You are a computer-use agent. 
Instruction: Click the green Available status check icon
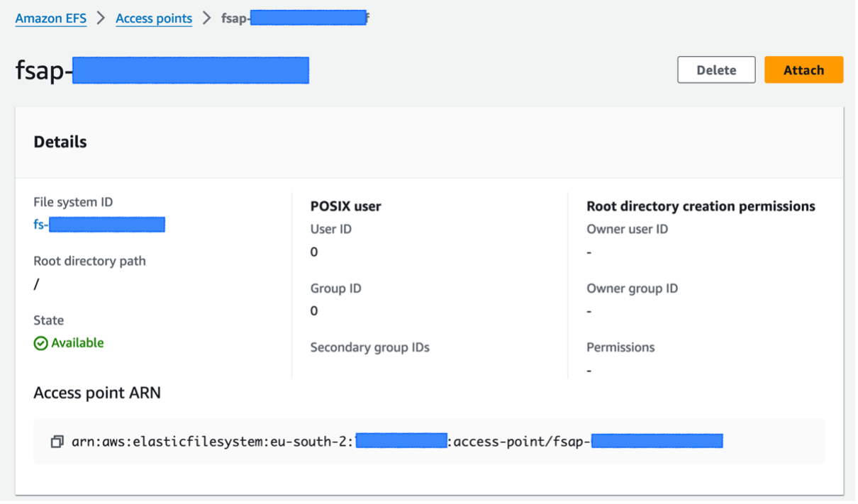(x=41, y=344)
